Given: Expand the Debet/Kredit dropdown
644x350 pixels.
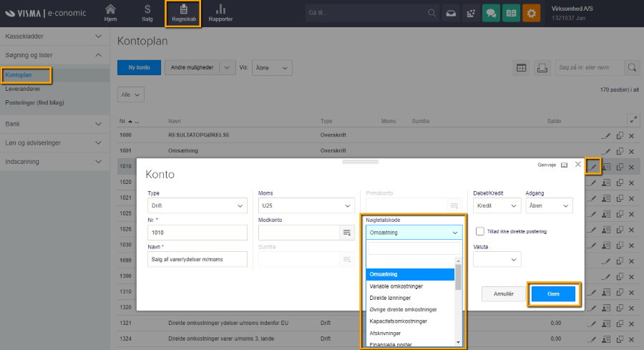Looking at the screenshot, I should 497,206.
